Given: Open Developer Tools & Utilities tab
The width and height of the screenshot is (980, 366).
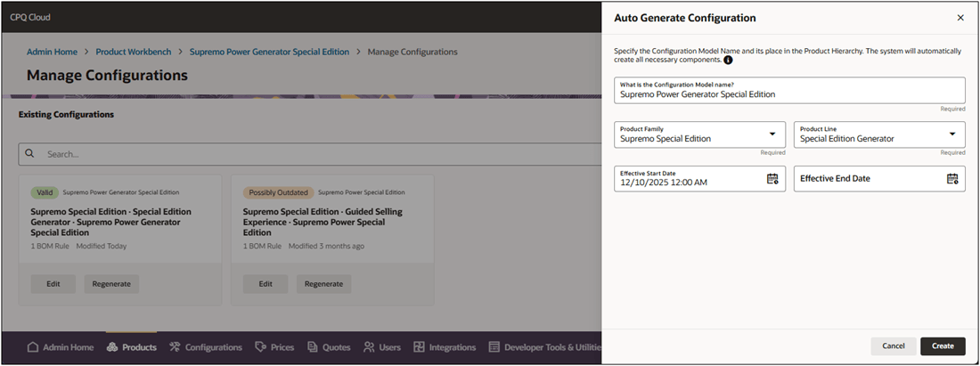Looking at the screenshot, I should point(544,347).
